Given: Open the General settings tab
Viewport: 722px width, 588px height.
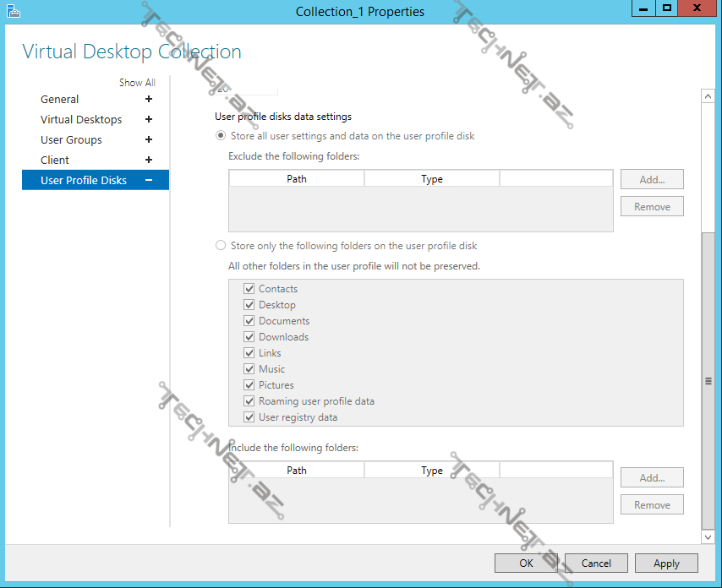Looking at the screenshot, I should [60, 99].
